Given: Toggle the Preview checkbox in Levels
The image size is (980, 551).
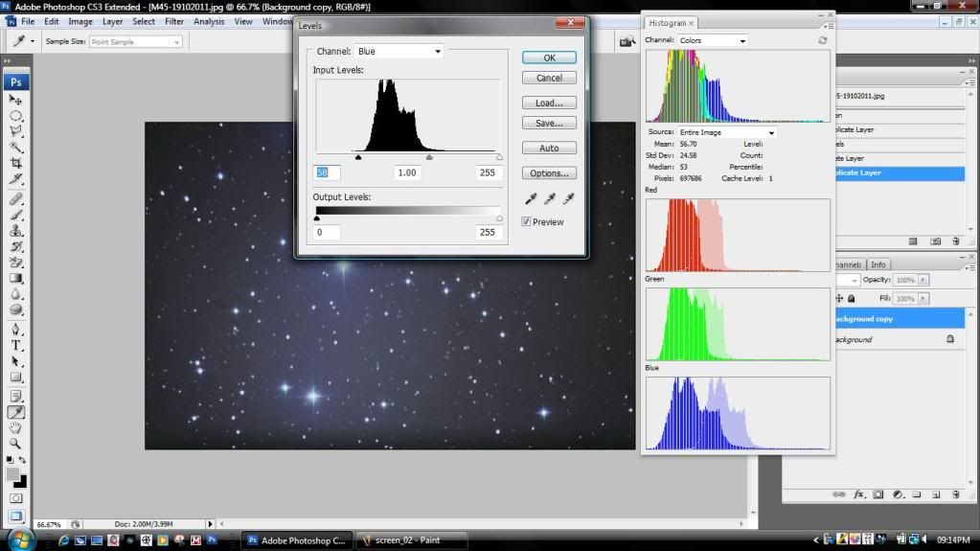Looking at the screenshot, I should click(526, 221).
